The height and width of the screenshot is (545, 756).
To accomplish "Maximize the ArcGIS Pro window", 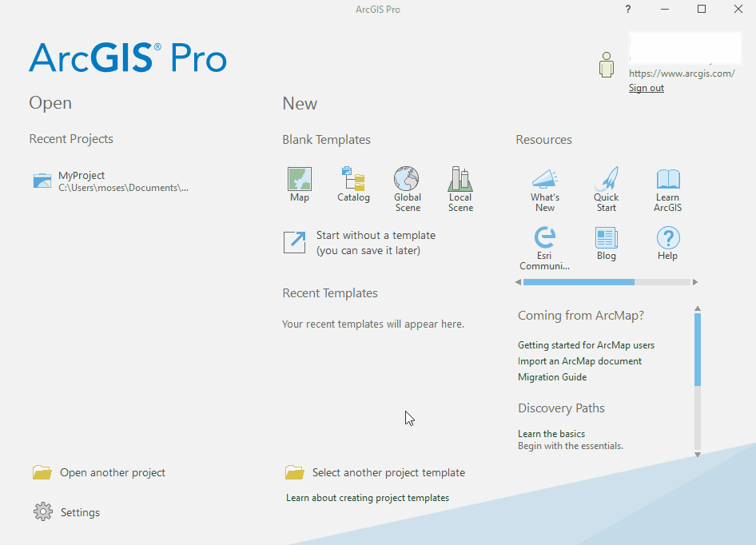I will 702,9.
